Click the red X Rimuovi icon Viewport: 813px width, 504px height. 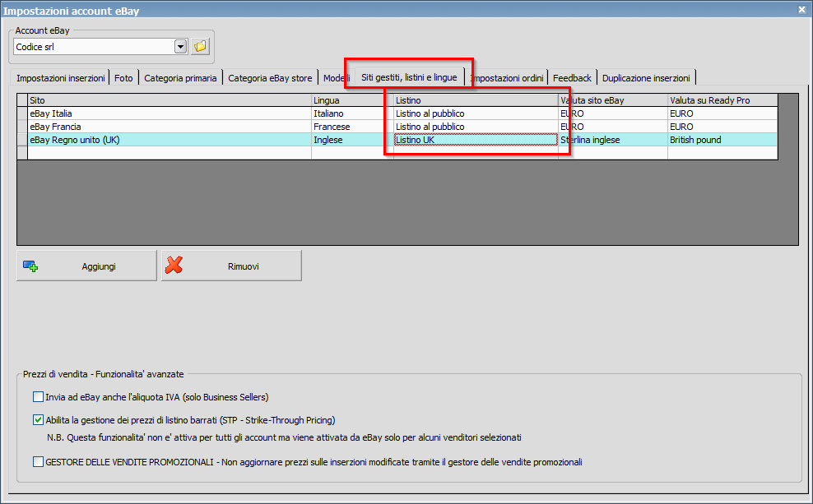point(174,266)
